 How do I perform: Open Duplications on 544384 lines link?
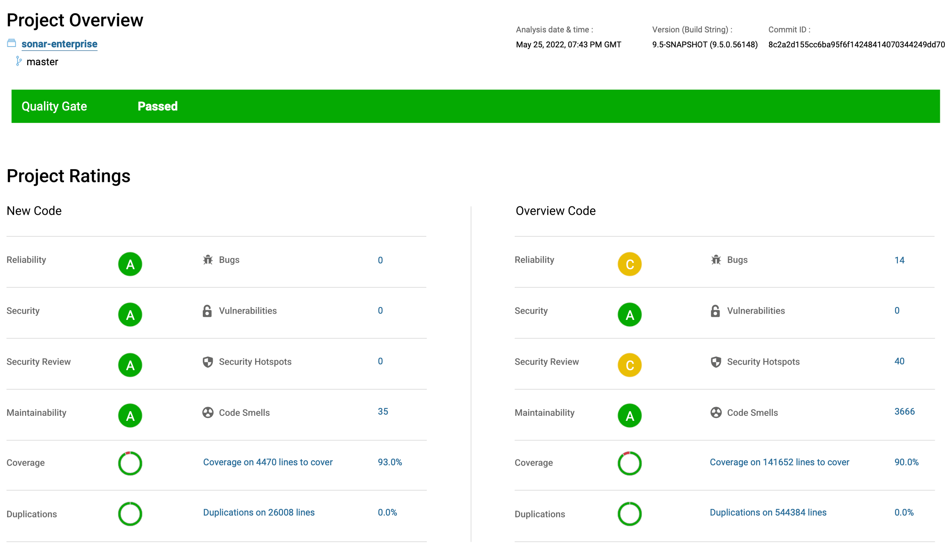click(768, 513)
